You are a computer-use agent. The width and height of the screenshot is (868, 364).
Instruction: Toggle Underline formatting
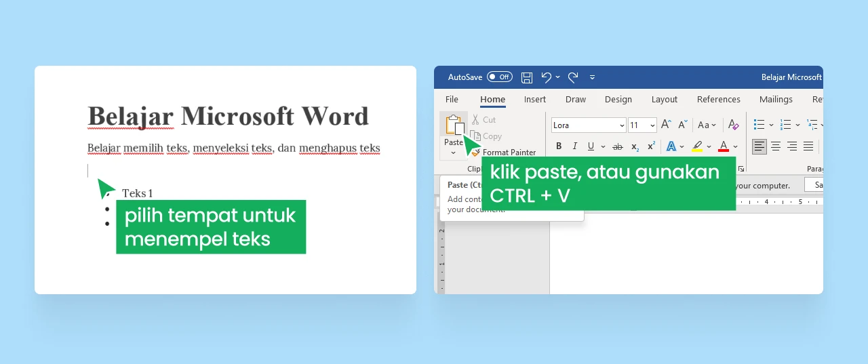click(x=591, y=146)
